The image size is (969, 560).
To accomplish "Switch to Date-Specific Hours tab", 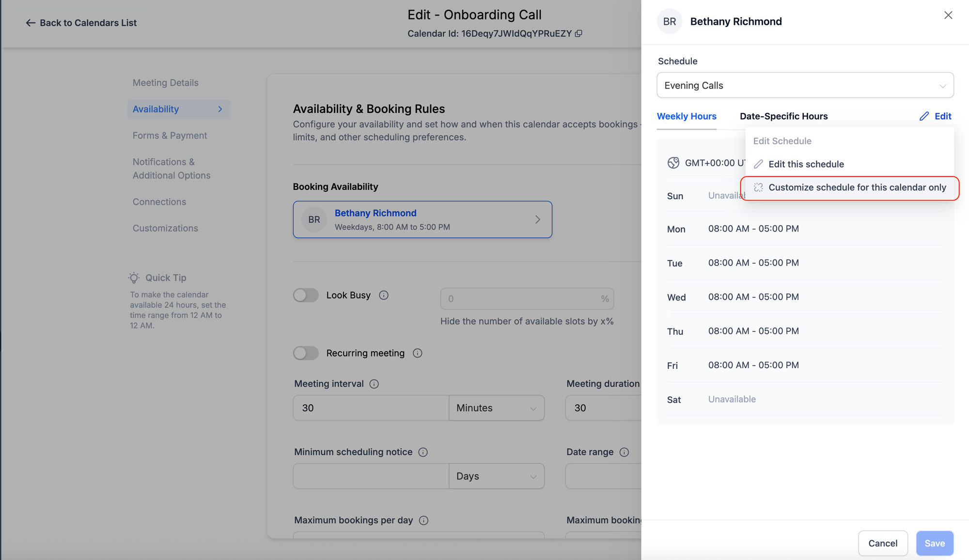I will pos(783,116).
